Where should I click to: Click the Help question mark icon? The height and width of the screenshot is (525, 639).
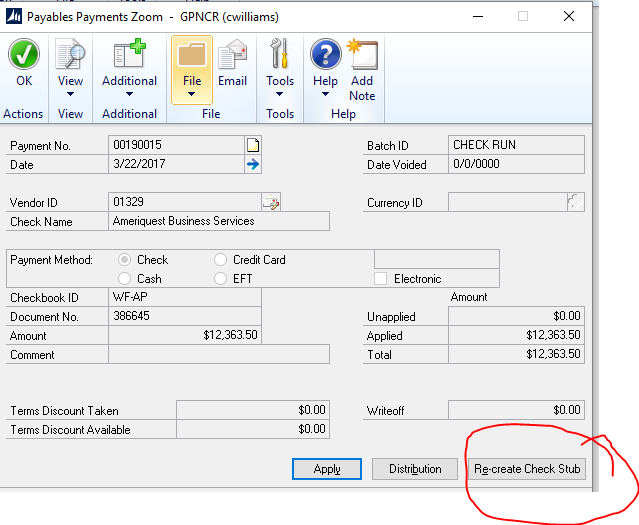325,56
